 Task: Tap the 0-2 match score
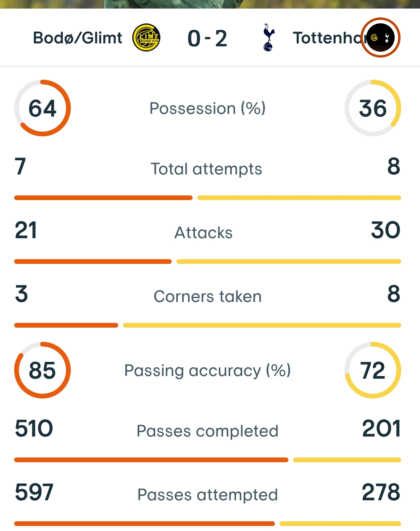coord(207,38)
